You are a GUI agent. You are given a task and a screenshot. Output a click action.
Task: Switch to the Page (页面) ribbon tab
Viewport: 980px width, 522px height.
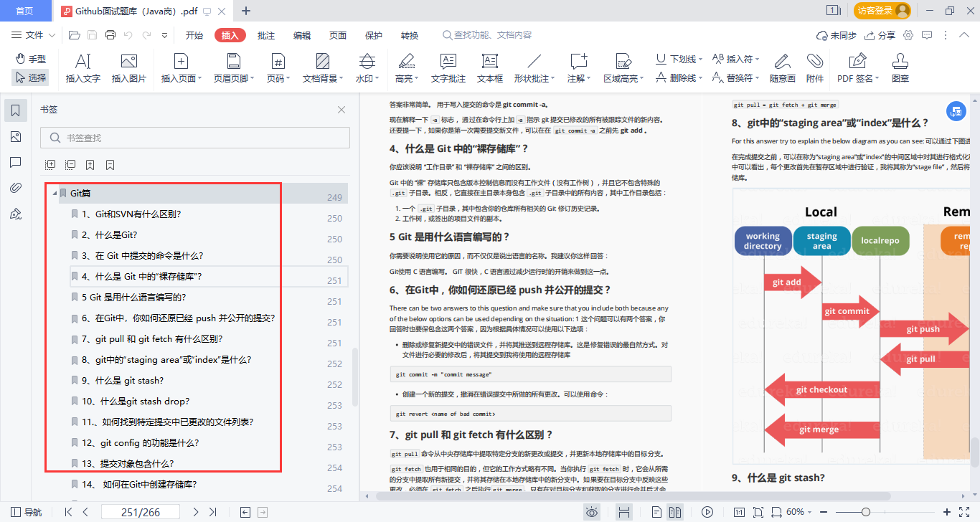click(338, 35)
